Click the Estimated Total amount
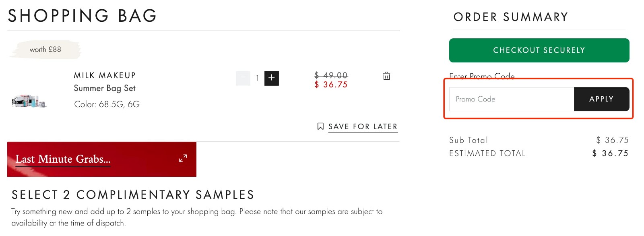 click(610, 153)
